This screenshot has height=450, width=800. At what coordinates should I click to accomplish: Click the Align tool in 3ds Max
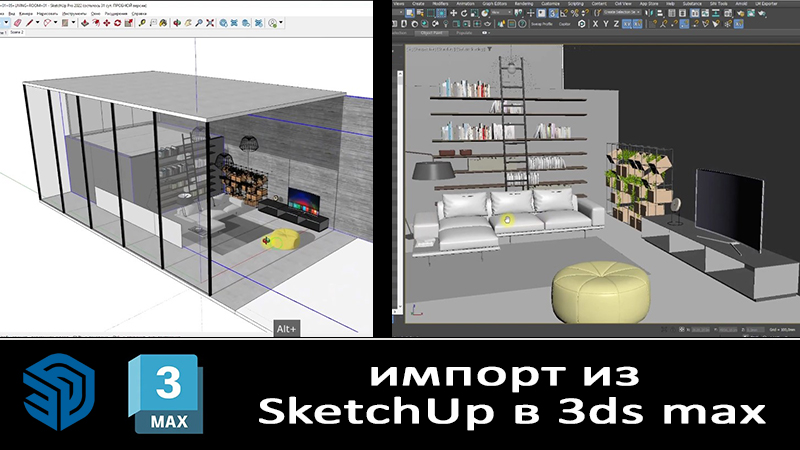tap(660, 13)
